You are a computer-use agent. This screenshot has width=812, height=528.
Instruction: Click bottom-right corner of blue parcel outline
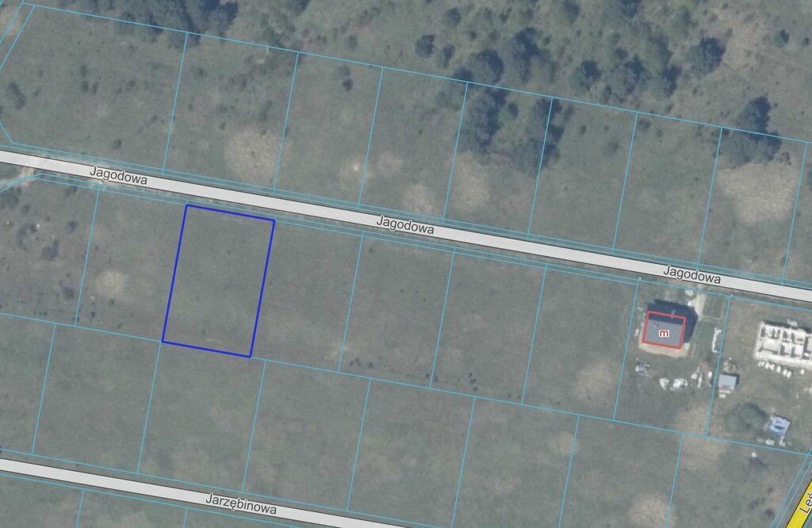coord(251,357)
